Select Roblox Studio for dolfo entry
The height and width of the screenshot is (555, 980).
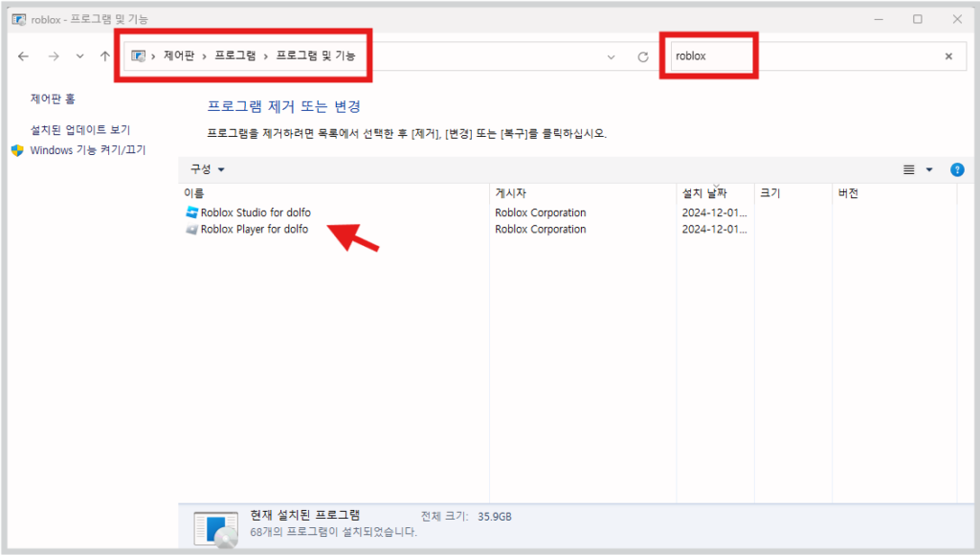coord(256,212)
